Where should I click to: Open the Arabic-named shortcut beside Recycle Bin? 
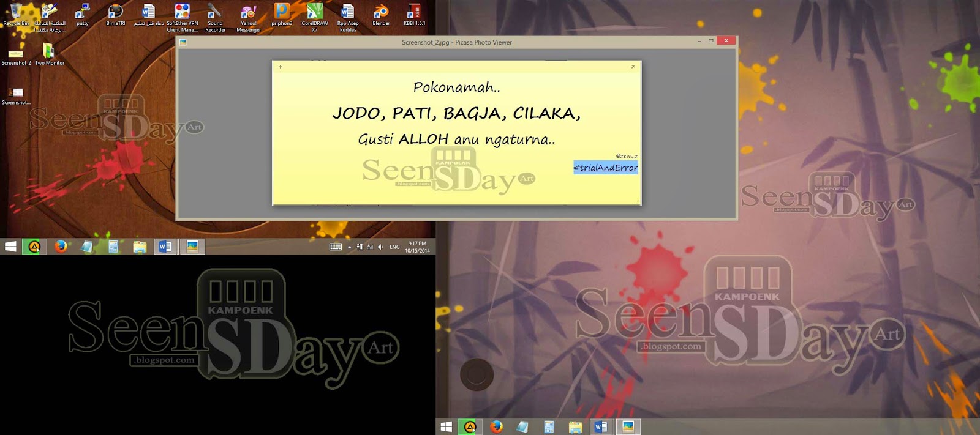click(50, 18)
